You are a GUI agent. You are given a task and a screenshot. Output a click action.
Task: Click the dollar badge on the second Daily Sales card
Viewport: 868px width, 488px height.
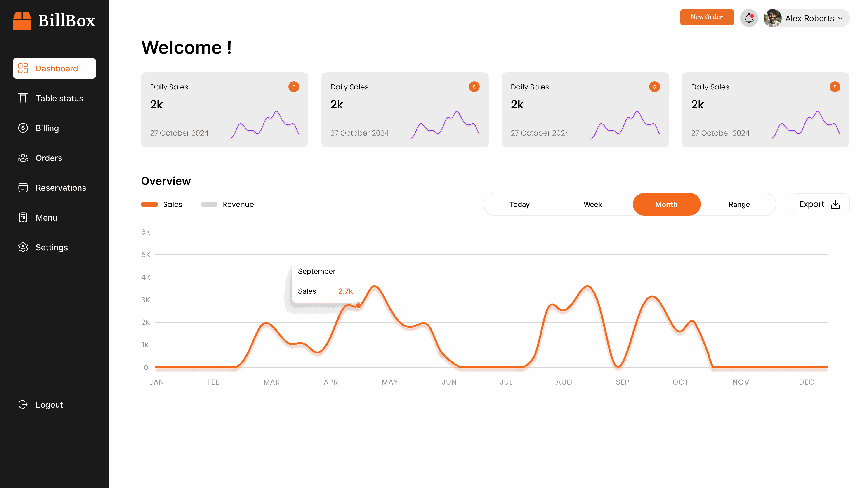tap(474, 87)
